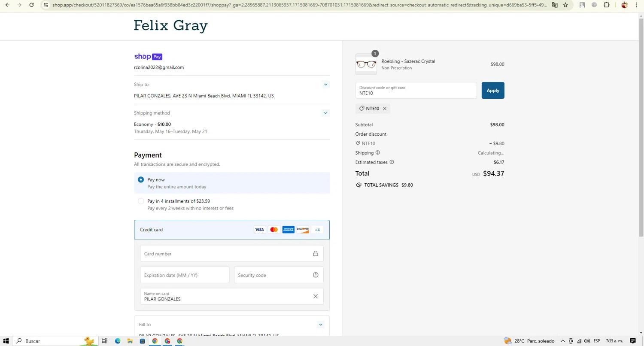
Task: Click the rcolina2022@gmail.com email text
Action: click(159, 67)
